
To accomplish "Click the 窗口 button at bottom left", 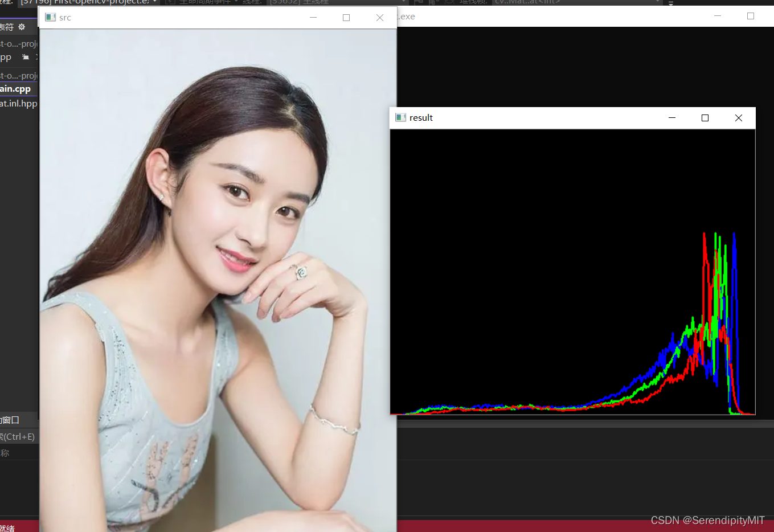I will point(9,420).
